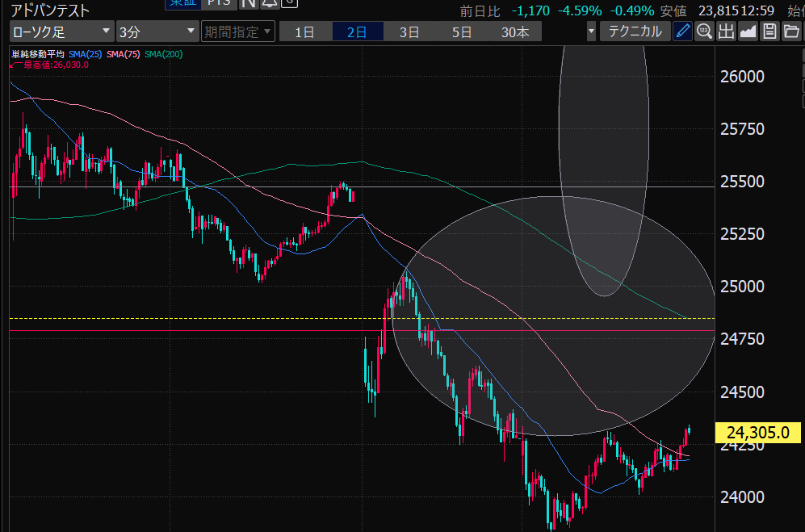Open saved chart via folder icon
Image resolution: width=805 pixels, height=532 pixels.
point(790,31)
